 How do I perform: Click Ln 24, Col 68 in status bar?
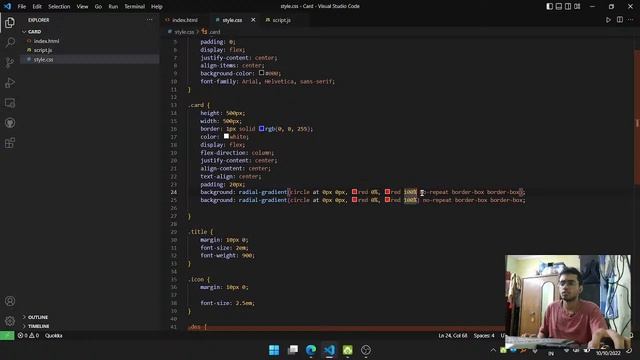click(452, 336)
